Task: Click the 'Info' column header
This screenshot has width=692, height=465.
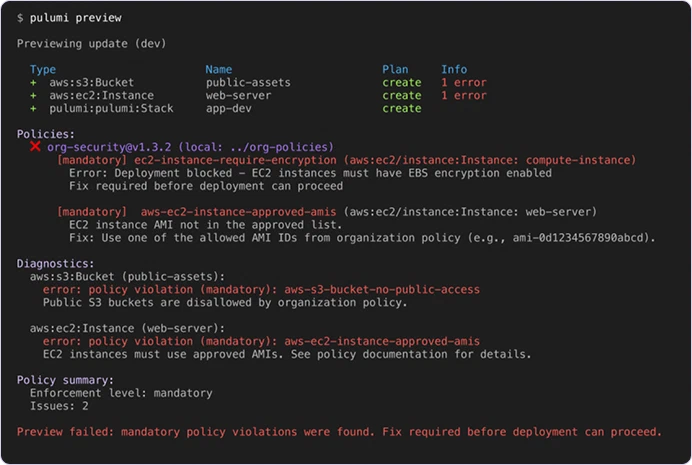Action: [454, 70]
